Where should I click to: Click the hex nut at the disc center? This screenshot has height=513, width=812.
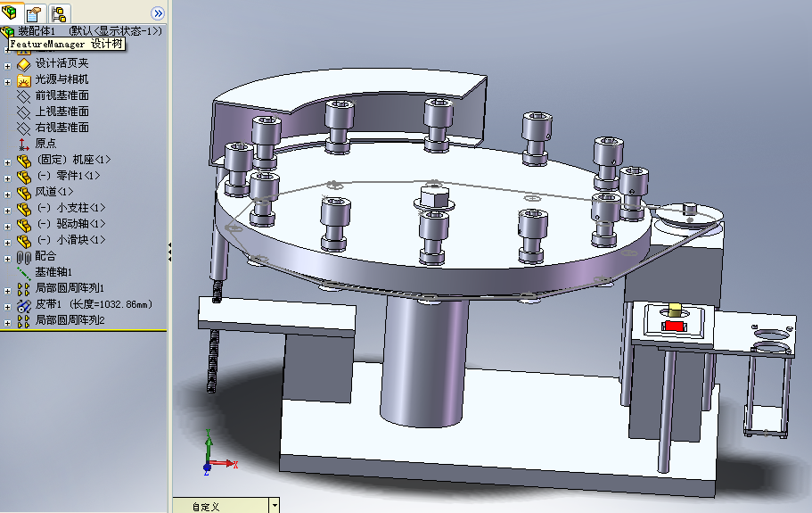tap(434, 198)
